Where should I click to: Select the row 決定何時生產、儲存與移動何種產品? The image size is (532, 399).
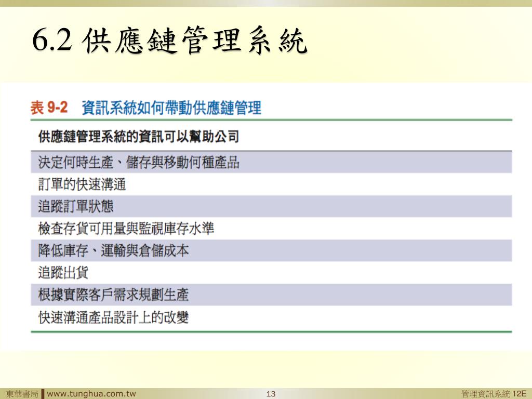271,162
